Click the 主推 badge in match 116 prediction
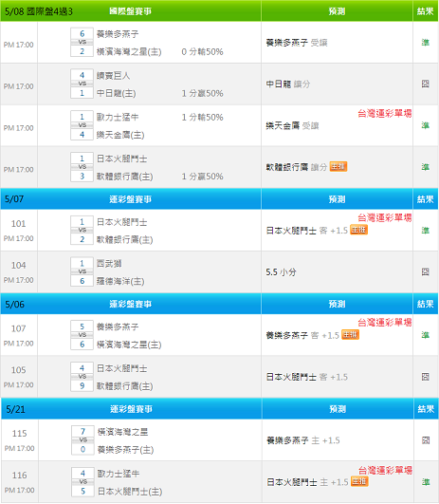 pyautogui.click(x=359, y=481)
